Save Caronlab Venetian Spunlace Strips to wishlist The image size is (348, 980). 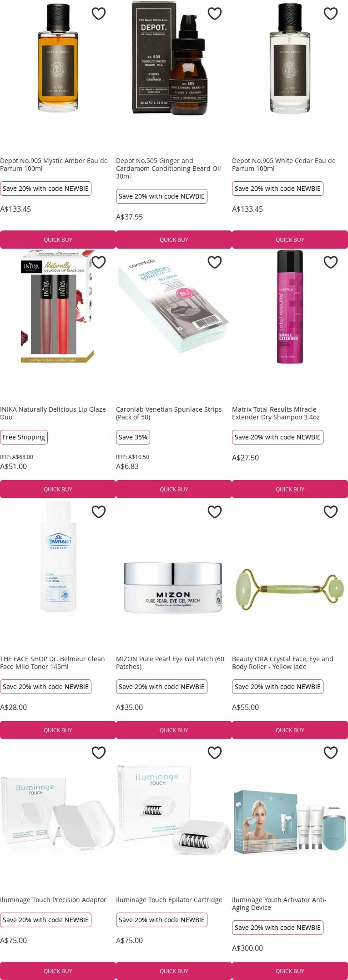(x=214, y=262)
